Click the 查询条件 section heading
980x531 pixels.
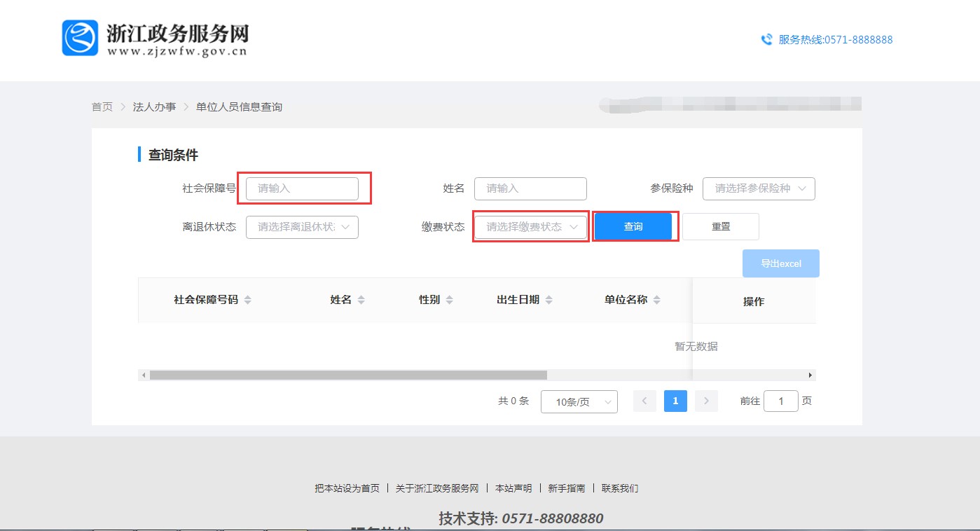point(173,155)
